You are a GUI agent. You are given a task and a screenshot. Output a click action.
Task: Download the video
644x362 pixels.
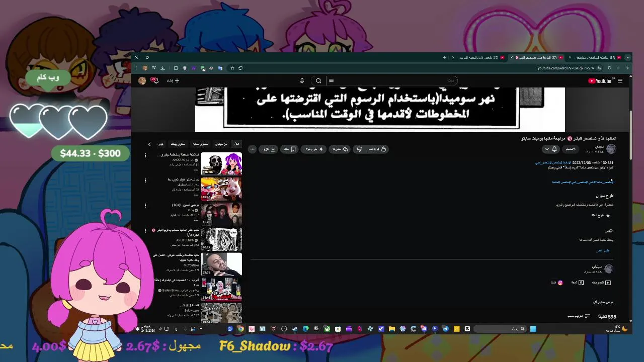click(269, 149)
